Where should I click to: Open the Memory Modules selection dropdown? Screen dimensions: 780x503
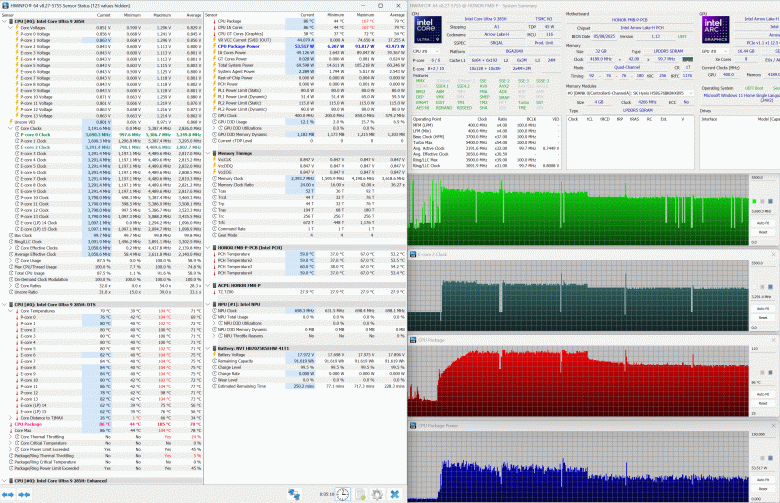630,94
